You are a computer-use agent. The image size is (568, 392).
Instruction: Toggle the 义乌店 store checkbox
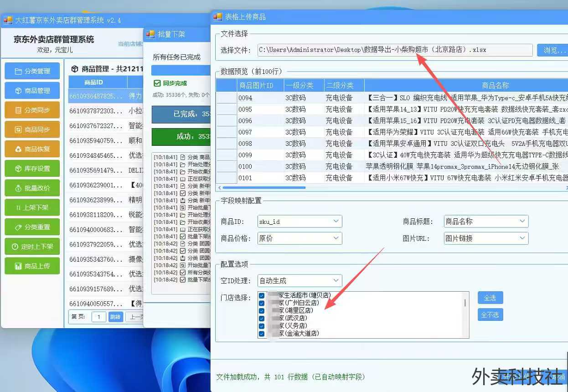262,326
